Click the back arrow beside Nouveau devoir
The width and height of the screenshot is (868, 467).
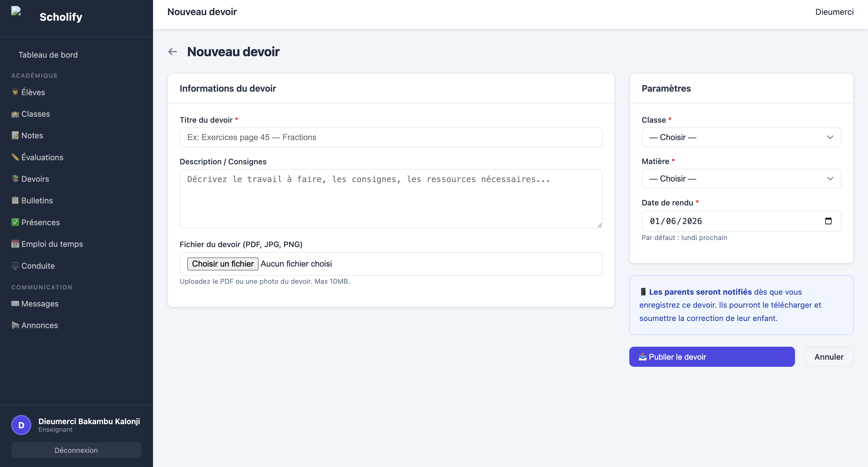click(x=173, y=52)
